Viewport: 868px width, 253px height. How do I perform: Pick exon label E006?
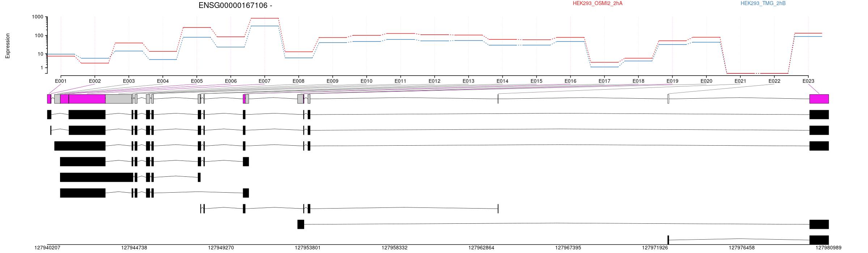(231, 81)
